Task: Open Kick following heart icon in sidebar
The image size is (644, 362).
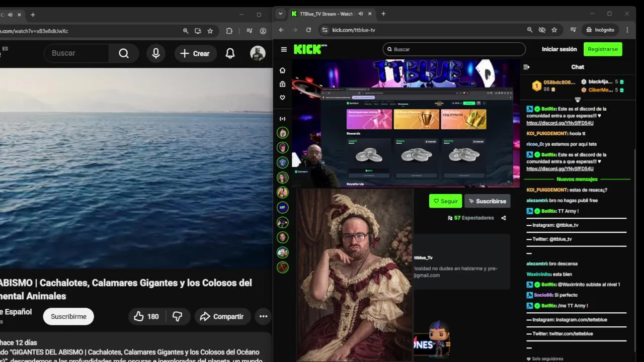Action: click(282, 98)
